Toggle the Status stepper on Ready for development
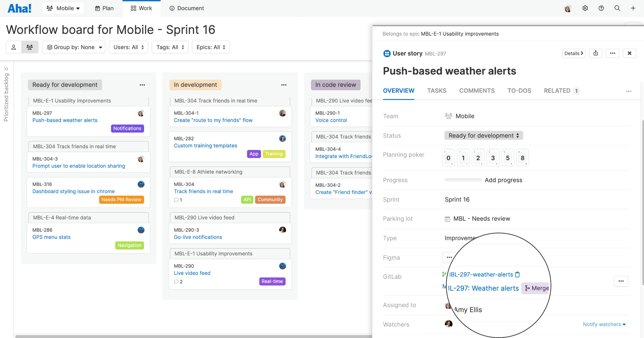Screen dimensions: 644x338 (517, 135)
